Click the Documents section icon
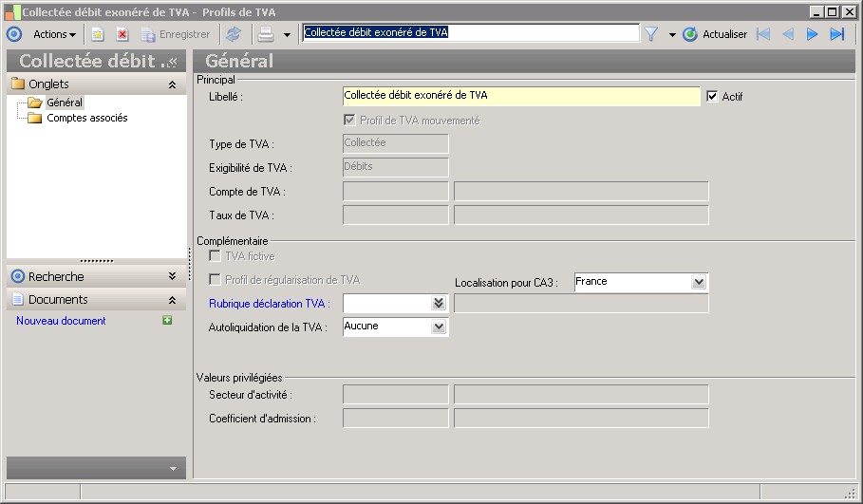The height and width of the screenshot is (504, 863). click(x=18, y=299)
